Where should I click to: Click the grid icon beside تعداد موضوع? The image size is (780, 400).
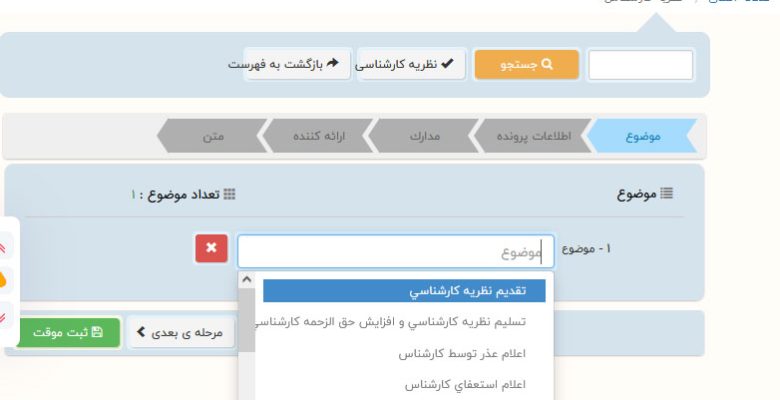tap(229, 194)
